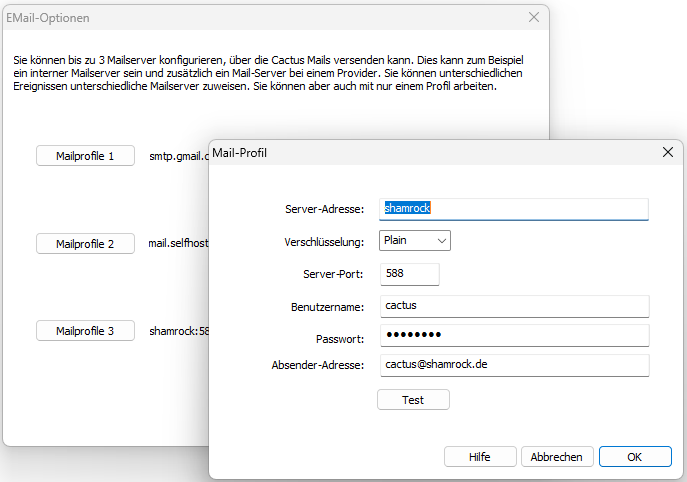Click the Absender-Adresse field with cactus@shamrock.de

[514, 365]
